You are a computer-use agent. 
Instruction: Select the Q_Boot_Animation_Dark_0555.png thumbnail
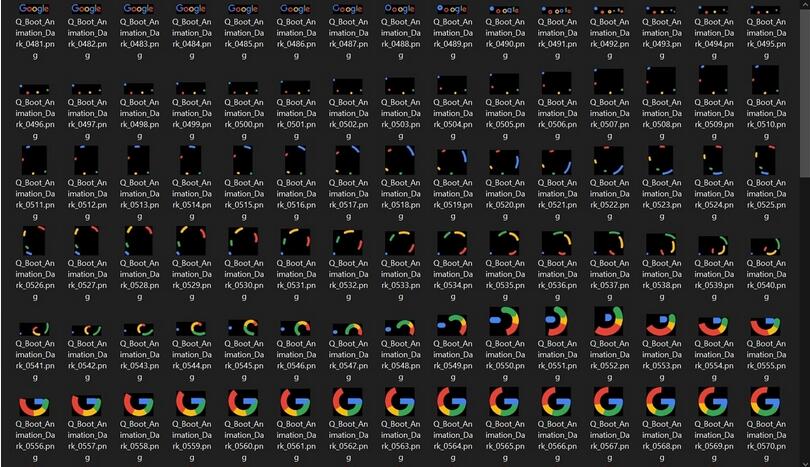766,325
